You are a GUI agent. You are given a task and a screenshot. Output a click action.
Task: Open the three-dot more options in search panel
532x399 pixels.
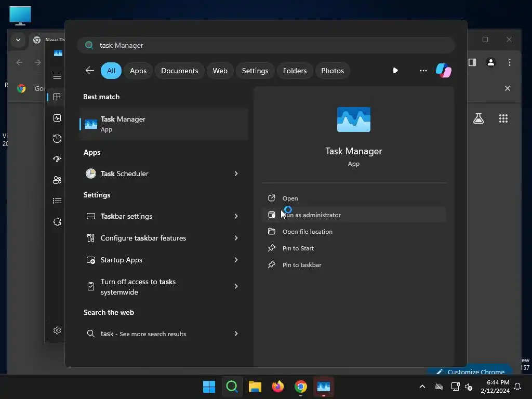[423, 71]
